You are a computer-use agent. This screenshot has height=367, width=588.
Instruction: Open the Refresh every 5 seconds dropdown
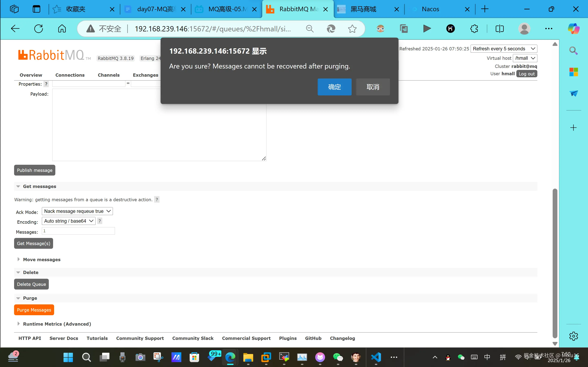(503, 49)
